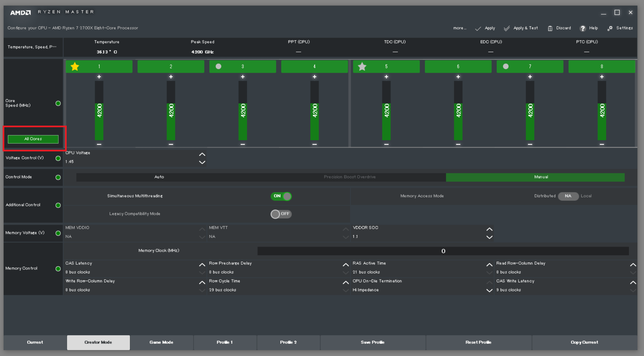Open Settings via gear icon

[x=610, y=28]
